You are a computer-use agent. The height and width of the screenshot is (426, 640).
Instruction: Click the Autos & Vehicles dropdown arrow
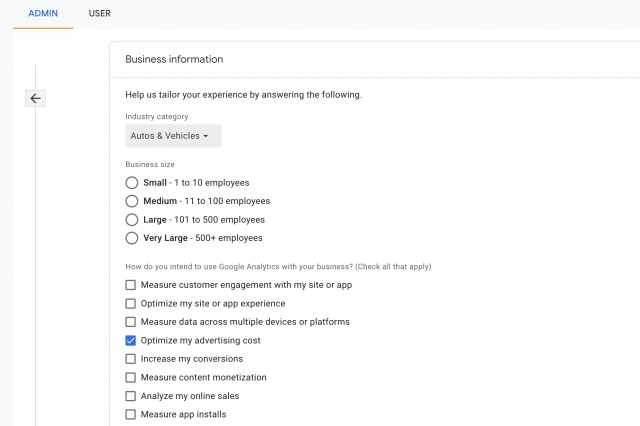click(x=206, y=136)
